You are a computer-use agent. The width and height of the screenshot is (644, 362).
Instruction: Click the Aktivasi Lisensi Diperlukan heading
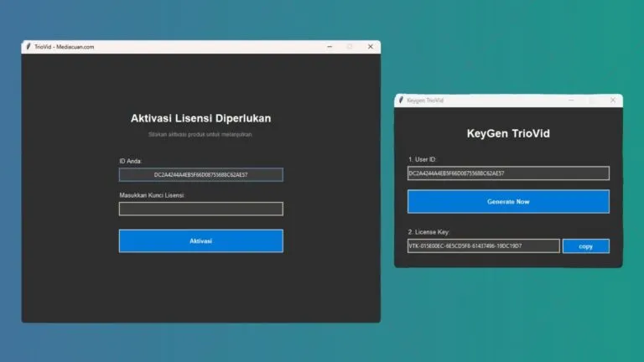[x=200, y=118]
